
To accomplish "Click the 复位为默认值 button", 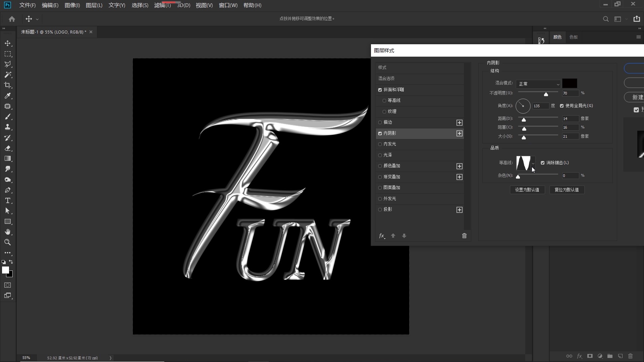I will (x=567, y=190).
